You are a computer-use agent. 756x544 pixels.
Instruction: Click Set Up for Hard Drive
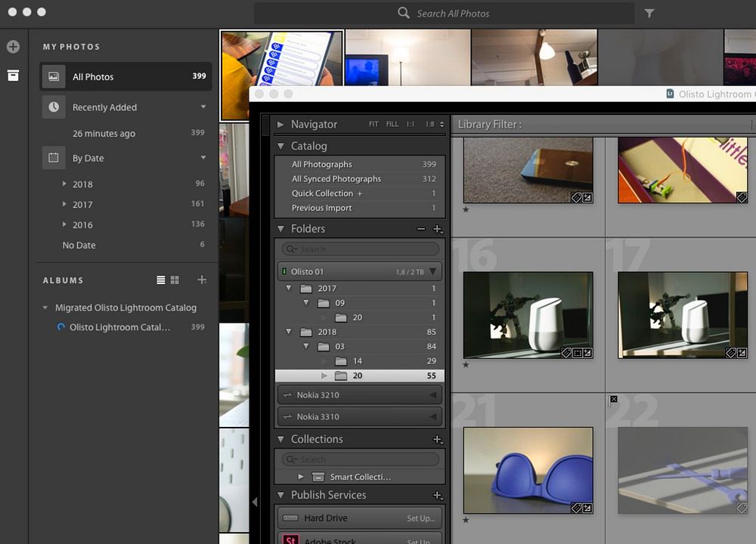tap(421, 518)
